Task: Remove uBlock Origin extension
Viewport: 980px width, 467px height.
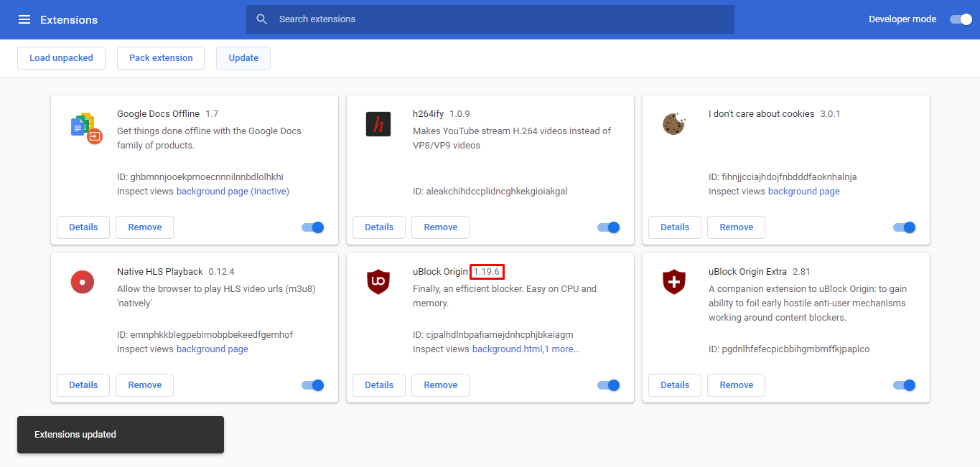Action: 441,385
